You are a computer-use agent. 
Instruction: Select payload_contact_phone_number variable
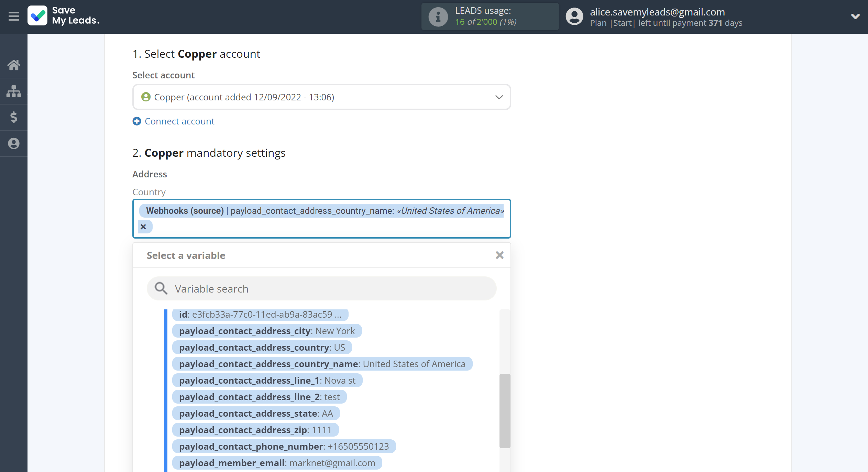point(284,447)
